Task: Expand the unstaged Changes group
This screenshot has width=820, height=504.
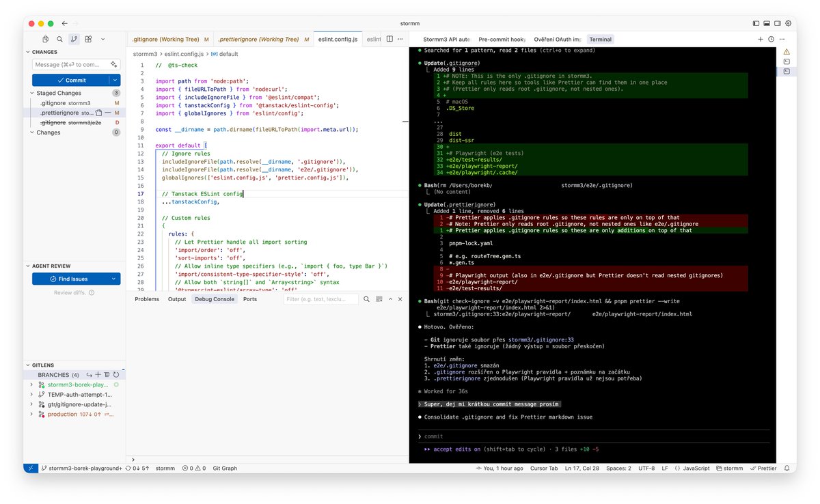Action: [x=48, y=132]
